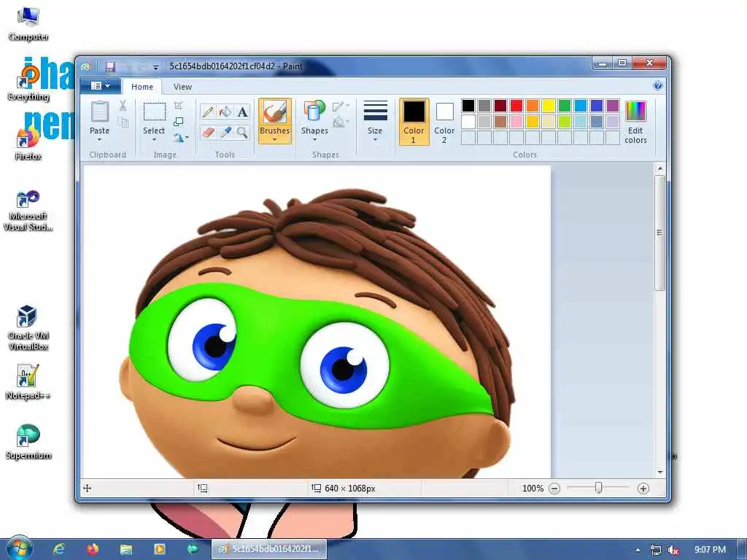Select the Pencil tool
Screen dimensions: 747x560
click(208, 112)
